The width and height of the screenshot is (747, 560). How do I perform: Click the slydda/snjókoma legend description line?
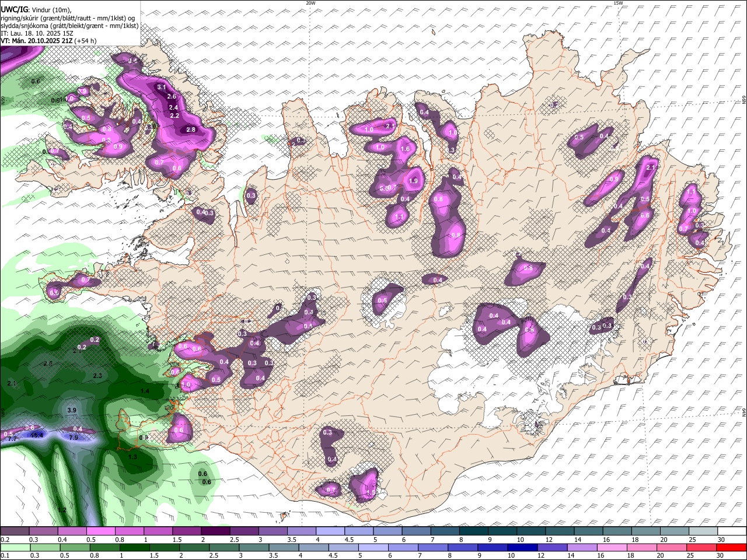click(x=69, y=26)
